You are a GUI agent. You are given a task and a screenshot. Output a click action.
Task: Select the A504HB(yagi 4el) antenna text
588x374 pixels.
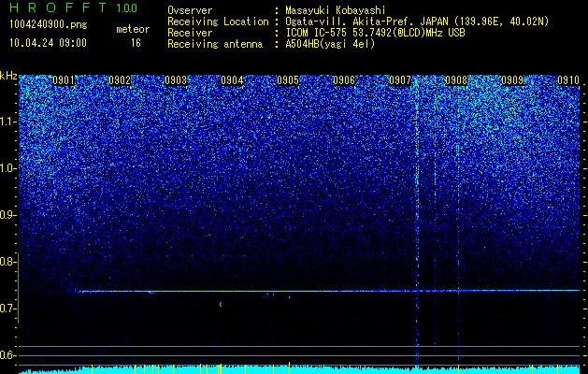click(x=330, y=44)
